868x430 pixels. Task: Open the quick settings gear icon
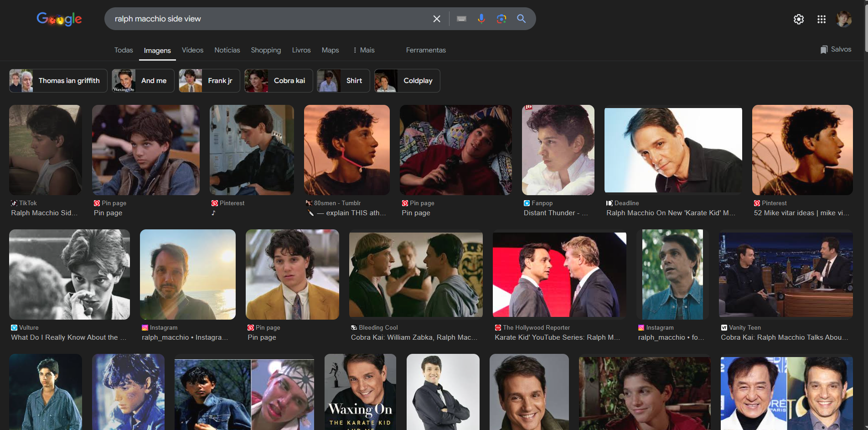pyautogui.click(x=798, y=19)
